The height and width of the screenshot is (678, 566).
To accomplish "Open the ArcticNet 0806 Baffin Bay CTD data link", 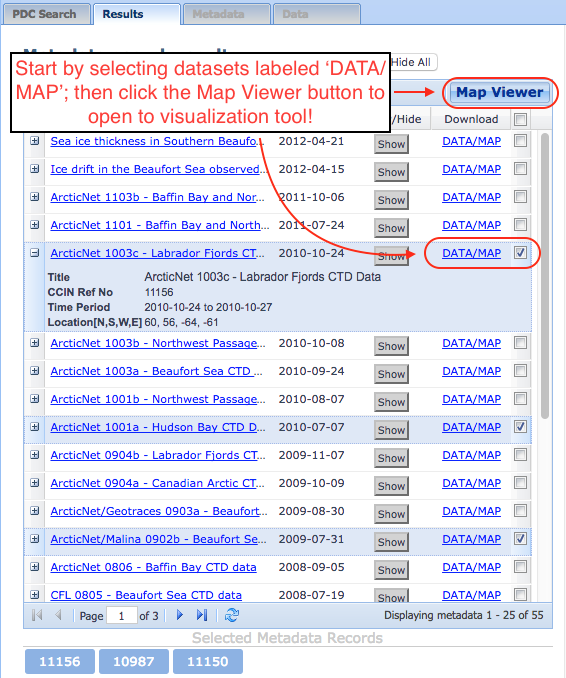I will 153,567.
